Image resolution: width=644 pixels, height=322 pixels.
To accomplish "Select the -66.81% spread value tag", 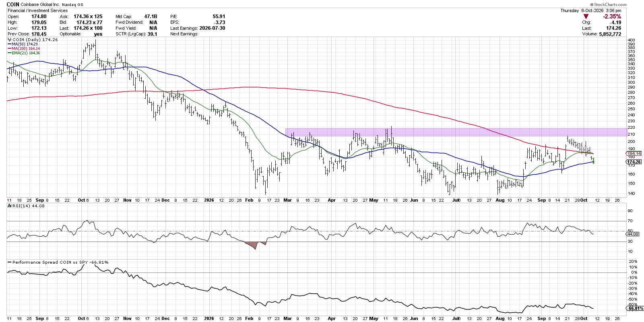I will pos(635,308).
